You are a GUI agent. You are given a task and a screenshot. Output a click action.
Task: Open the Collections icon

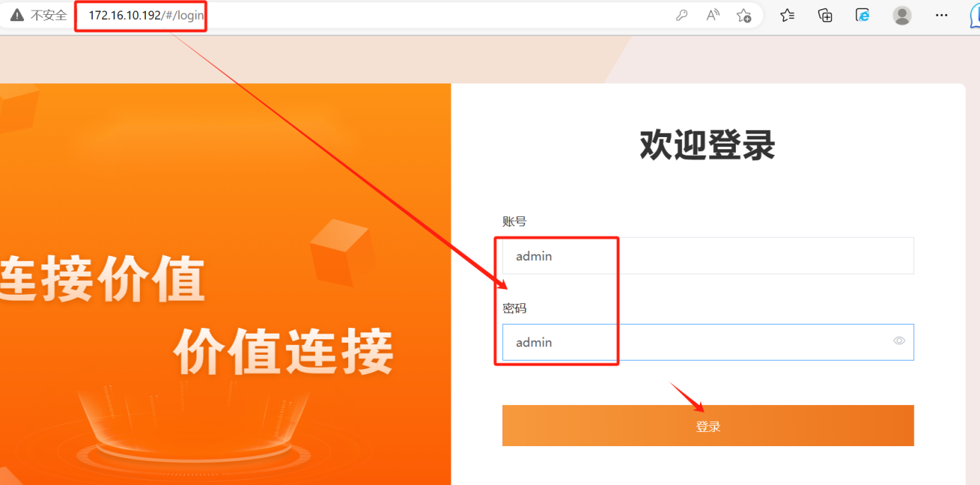click(x=825, y=15)
